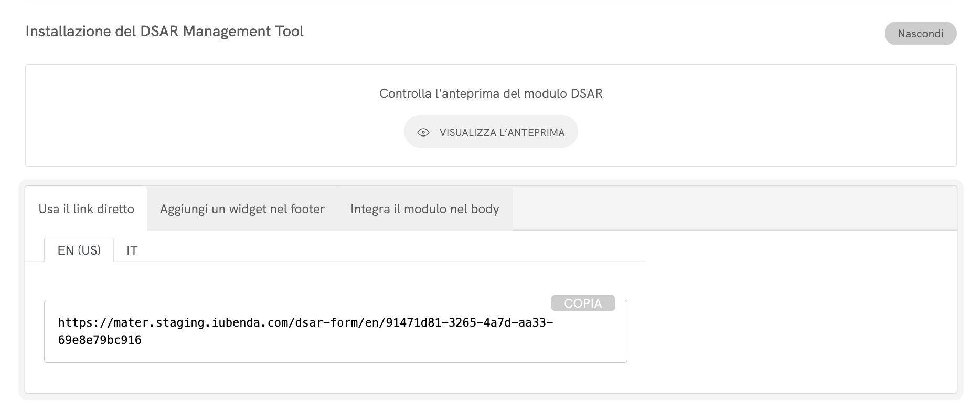Click the "69e8e79bc916" ending of the URL
980x418 pixels.
tap(100, 340)
